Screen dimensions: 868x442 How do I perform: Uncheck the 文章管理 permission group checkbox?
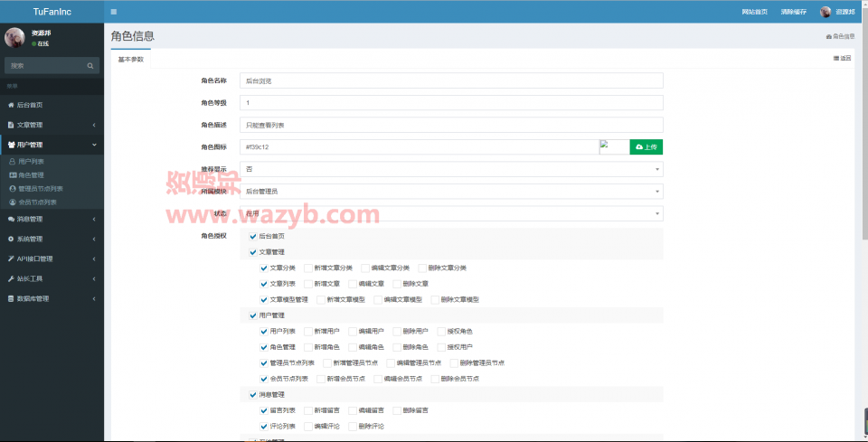253,252
